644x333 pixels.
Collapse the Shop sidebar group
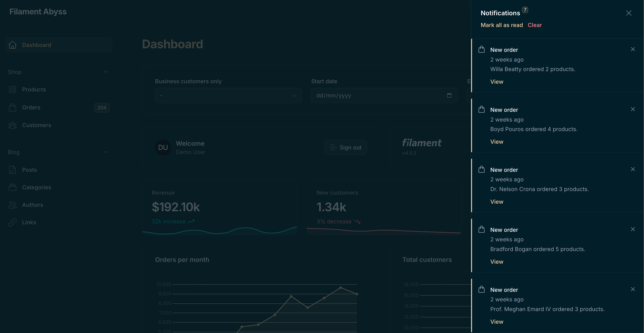coord(105,72)
